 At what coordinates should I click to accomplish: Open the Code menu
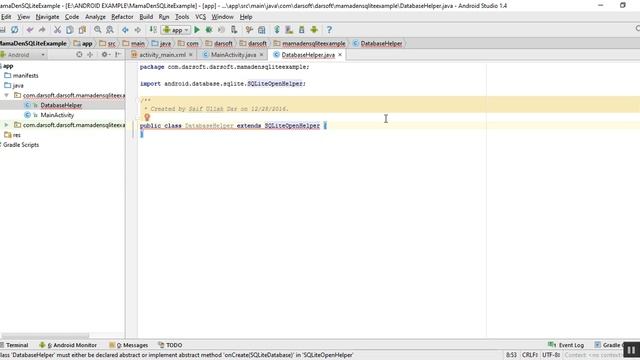tap(72, 17)
